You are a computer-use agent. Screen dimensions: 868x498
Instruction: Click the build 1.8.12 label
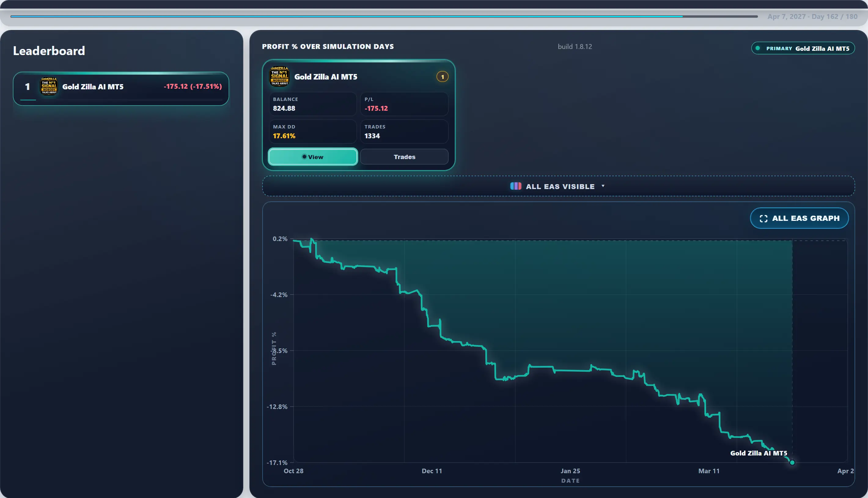(575, 46)
